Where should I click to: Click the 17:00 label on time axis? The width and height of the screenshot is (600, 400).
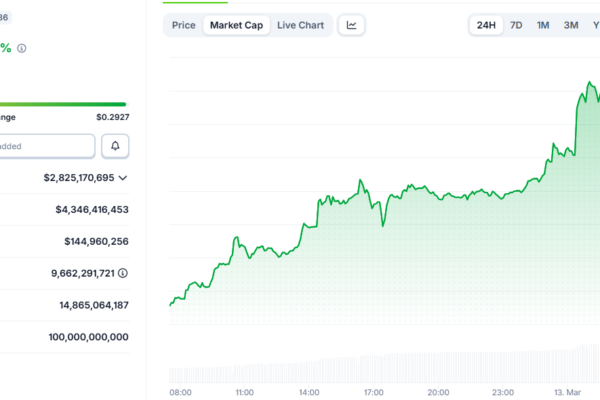point(375,393)
